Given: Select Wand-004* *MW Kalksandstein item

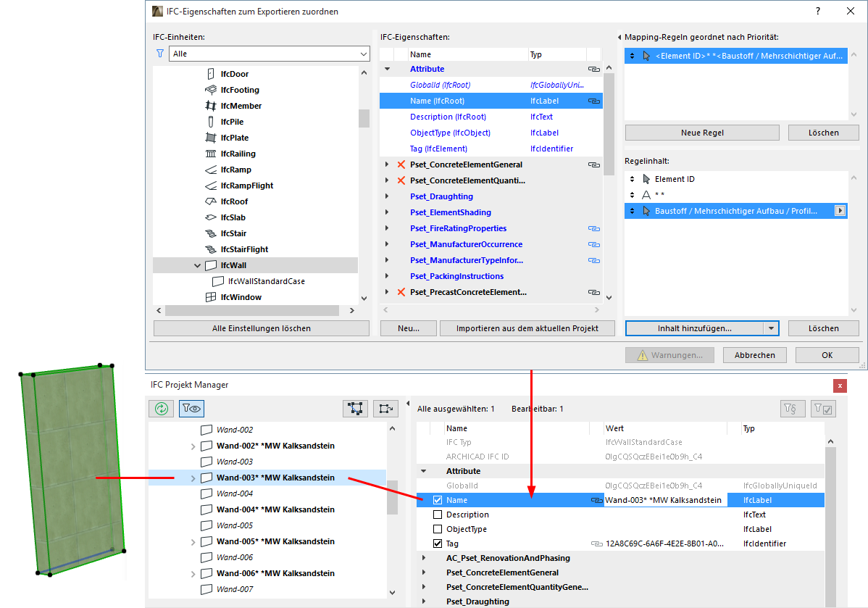Looking at the screenshot, I should (x=275, y=509).
